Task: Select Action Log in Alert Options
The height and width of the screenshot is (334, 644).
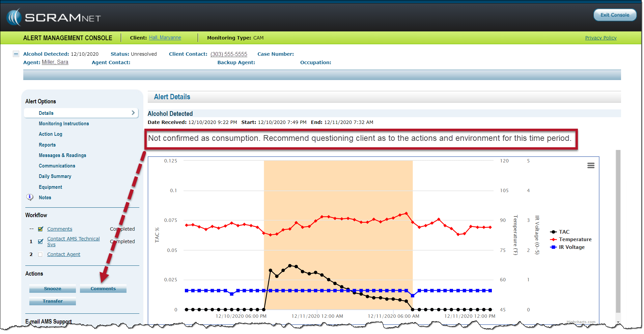Action: pos(50,134)
